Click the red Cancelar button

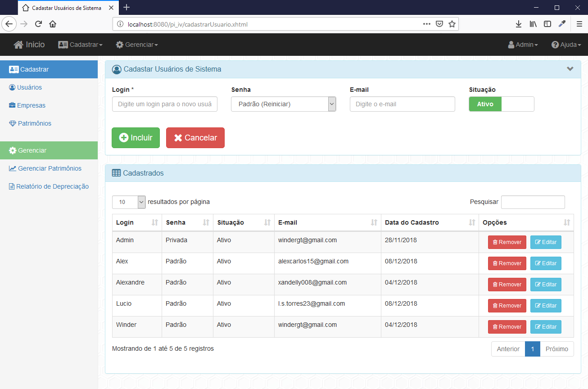[x=195, y=138]
